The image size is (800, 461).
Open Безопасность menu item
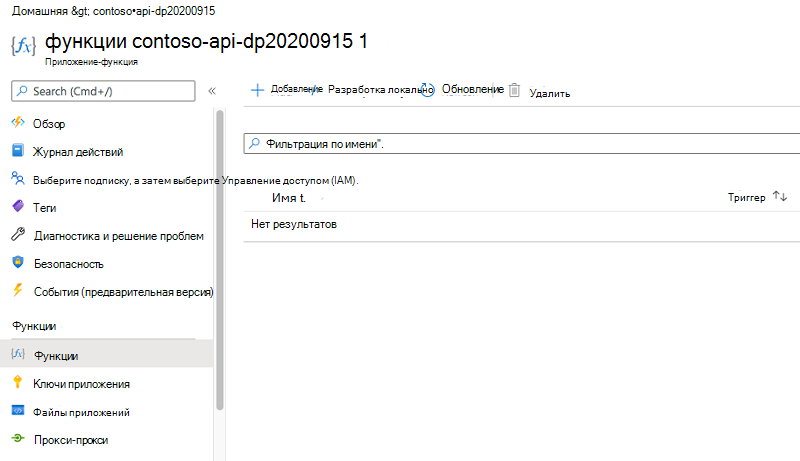[69, 264]
